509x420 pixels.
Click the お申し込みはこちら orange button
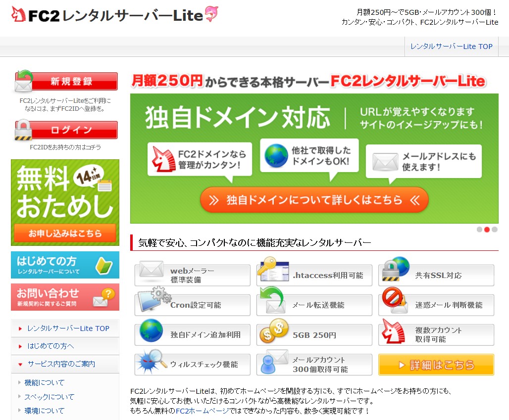coord(65,233)
